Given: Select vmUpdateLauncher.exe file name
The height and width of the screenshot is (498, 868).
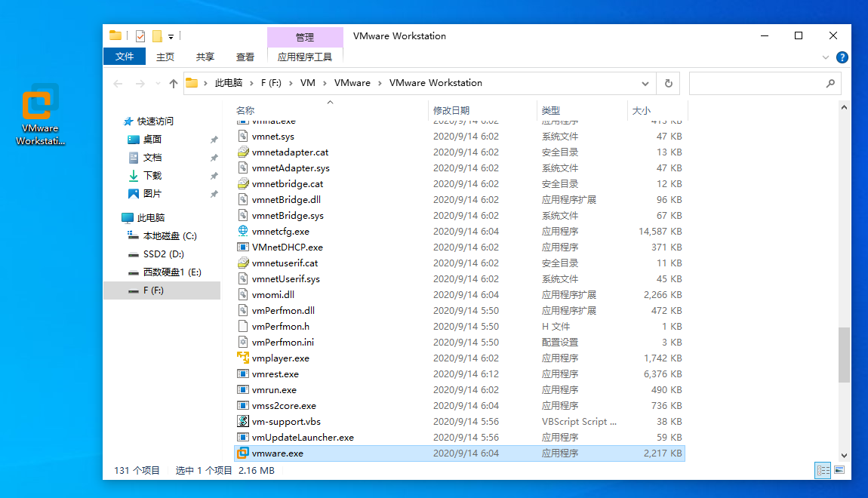Looking at the screenshot, I should (303, 438).
